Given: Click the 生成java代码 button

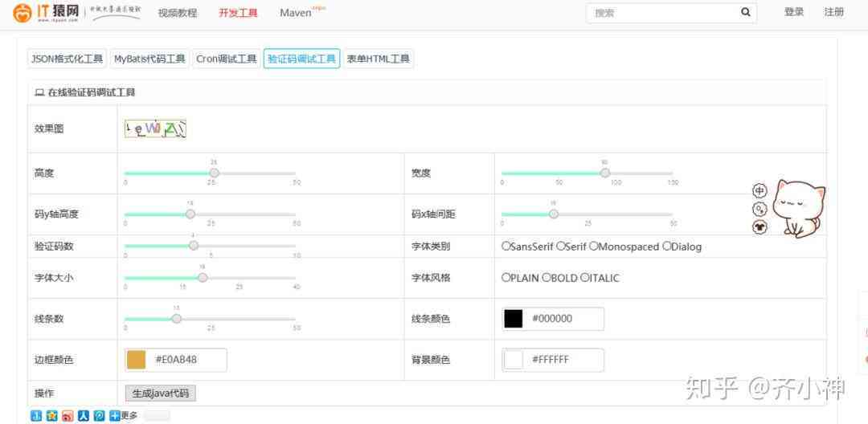Looking at the screenshot, I should (x=161, y=393).
